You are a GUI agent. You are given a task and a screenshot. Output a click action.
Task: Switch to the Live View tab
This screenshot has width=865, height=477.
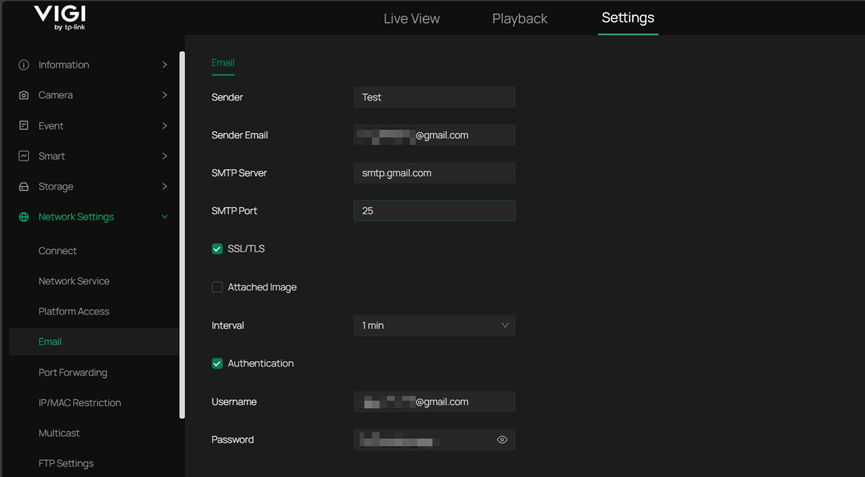click(x=411, y=19)
